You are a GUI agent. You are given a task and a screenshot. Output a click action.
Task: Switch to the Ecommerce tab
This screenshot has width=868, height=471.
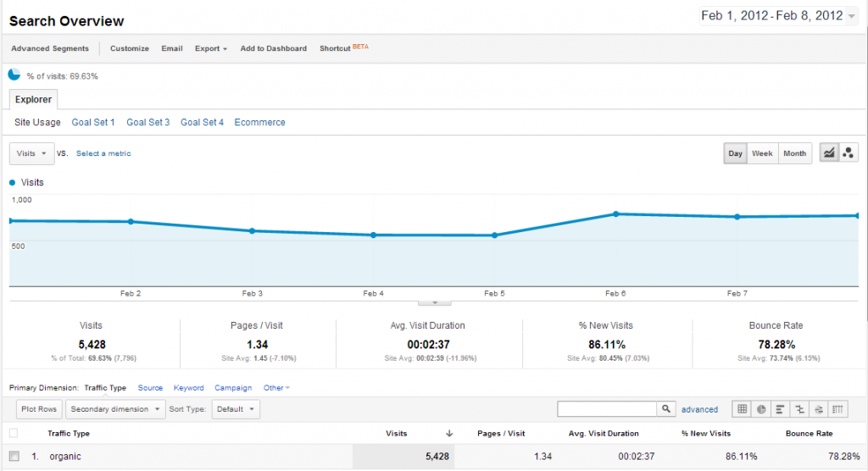click(x=259, y=122)
